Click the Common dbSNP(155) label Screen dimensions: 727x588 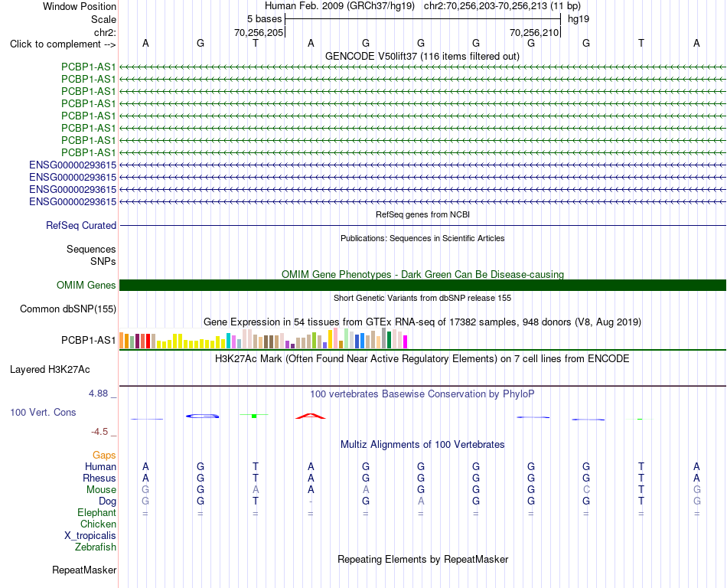(68, 309)
